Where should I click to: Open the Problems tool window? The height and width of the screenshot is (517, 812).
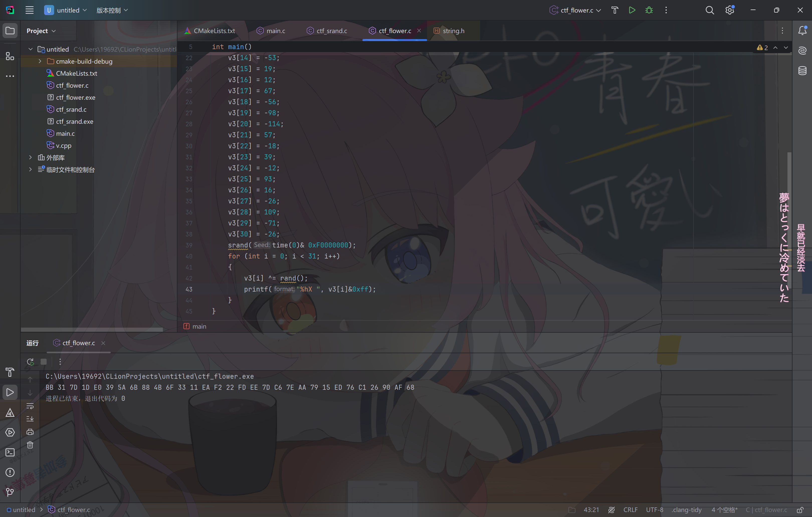tap(10, 472)
